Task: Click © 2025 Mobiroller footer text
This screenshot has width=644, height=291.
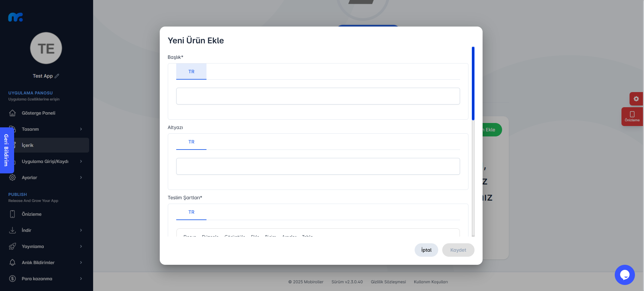Action: (306, 282)
